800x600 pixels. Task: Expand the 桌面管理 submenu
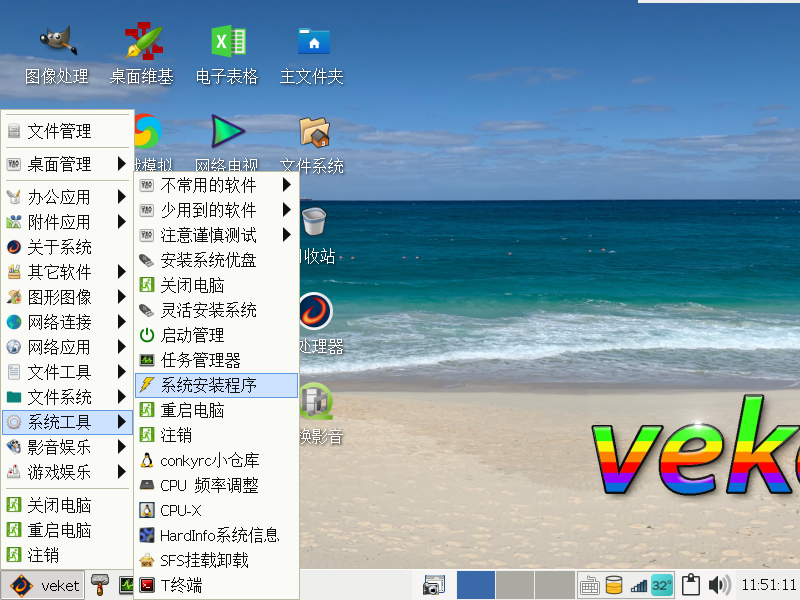67,164
